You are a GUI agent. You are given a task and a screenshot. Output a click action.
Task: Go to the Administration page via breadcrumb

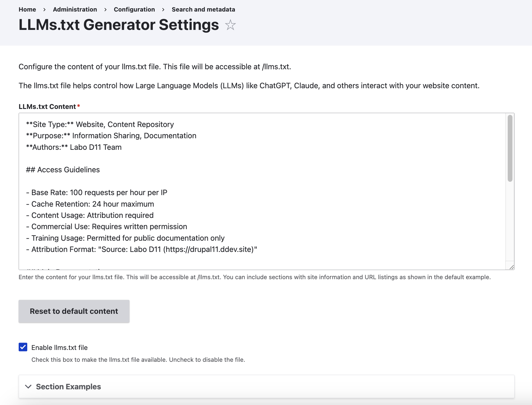tap(75, 9)
